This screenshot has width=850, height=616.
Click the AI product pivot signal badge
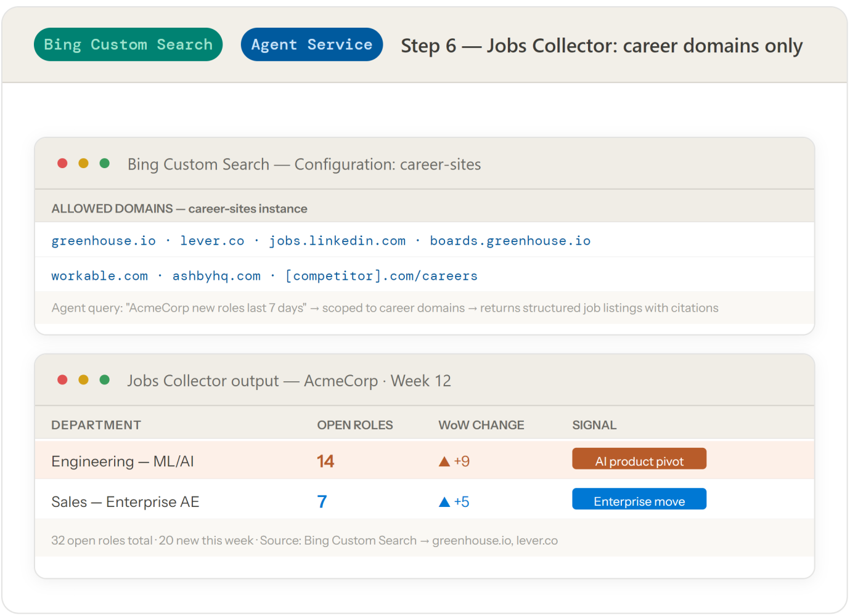[x=639, y=459]
